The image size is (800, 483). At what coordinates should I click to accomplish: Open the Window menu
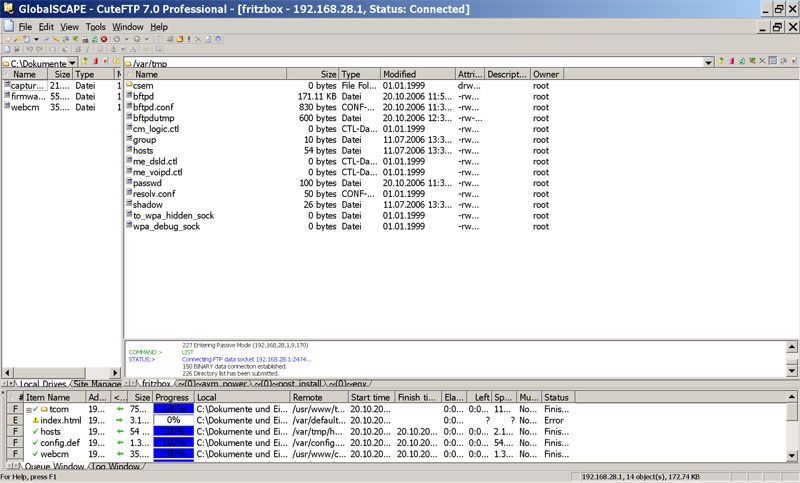[x=128, y=27]
